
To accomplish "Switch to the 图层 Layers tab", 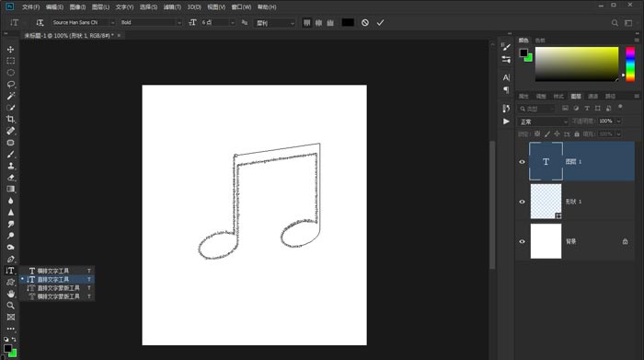I will [x=576, y=96].
